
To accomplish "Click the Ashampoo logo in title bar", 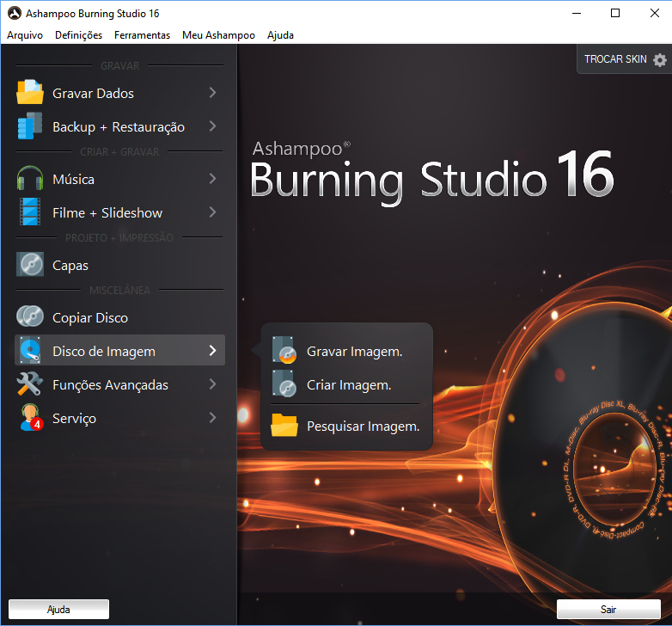I will click(14, 13).
